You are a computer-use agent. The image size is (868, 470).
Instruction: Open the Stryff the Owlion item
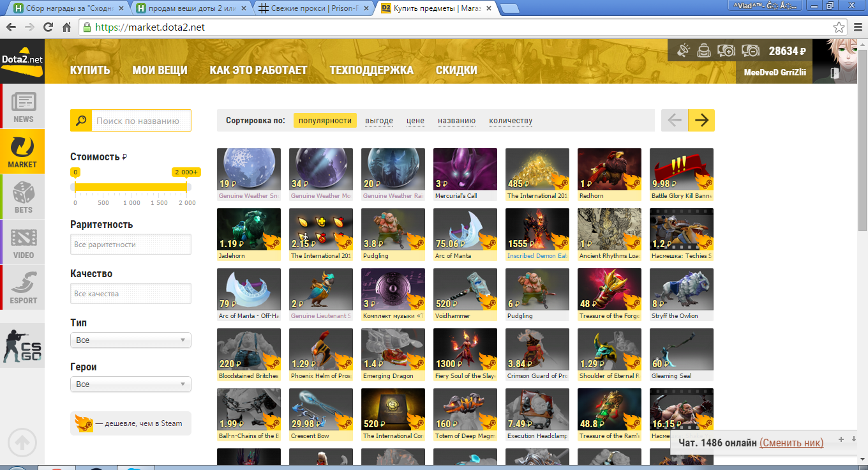tap(682, 294)
